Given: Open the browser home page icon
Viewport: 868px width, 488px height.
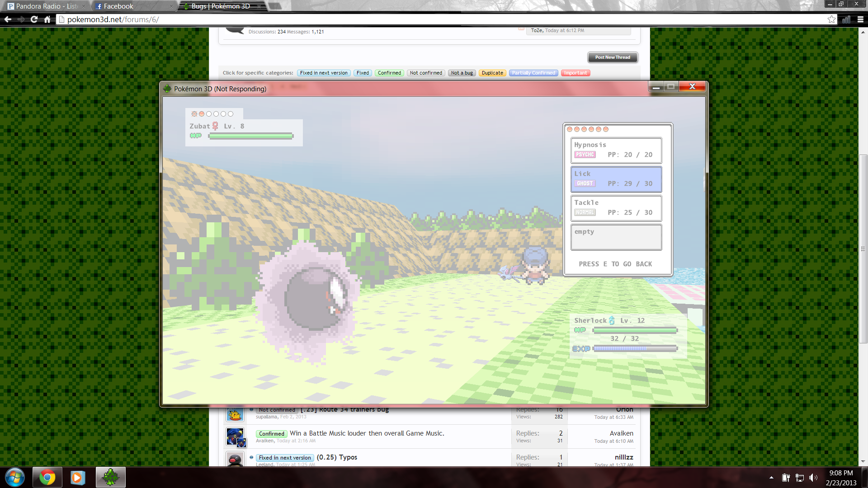Looking at the screenshot, I should tap(47, 19).
